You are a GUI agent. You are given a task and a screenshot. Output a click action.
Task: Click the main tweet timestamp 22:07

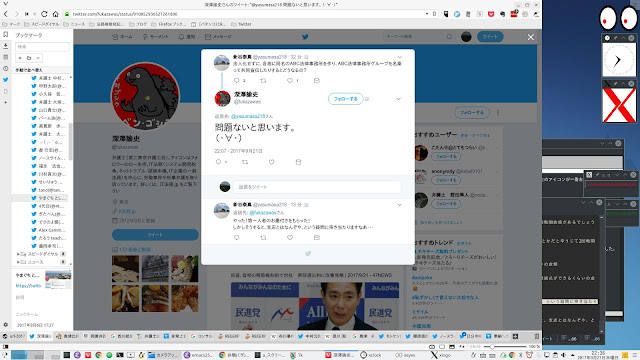coord(238,151)
